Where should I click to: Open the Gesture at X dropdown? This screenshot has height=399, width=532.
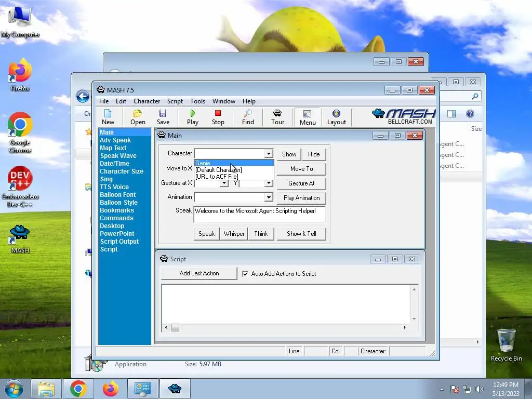tap(224, 183)
